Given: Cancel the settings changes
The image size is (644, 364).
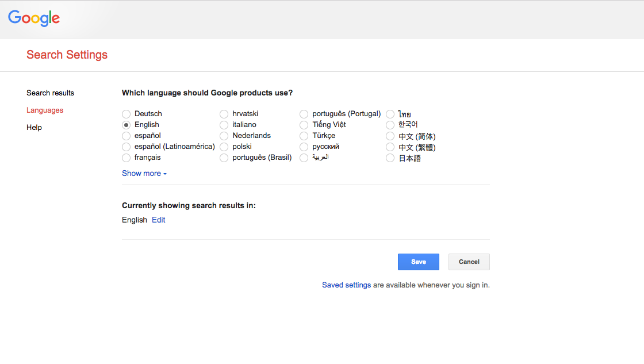Looking at the screenshot, I should pyautogui.click(x=469, y=262).
